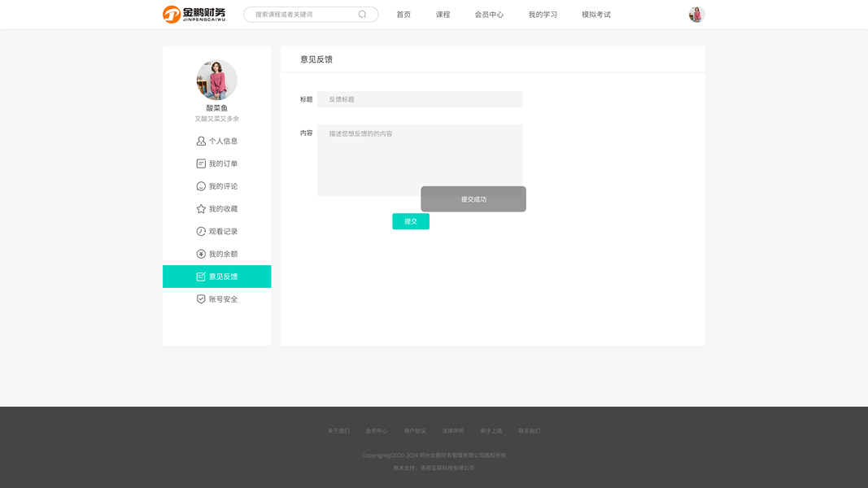Viewport: 868px width, 488px height.
Task: Open 我的收藏 in the sidebar
Action: pyautogui.click(x=217, y=208)
